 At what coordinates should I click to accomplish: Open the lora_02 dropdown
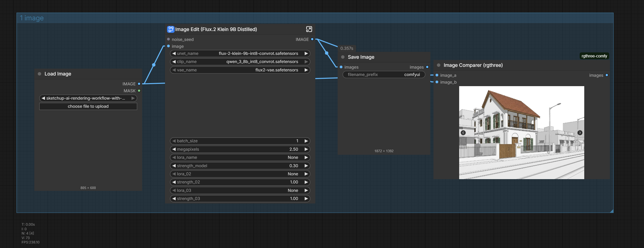pyautogui.click(x=240, y=174)
